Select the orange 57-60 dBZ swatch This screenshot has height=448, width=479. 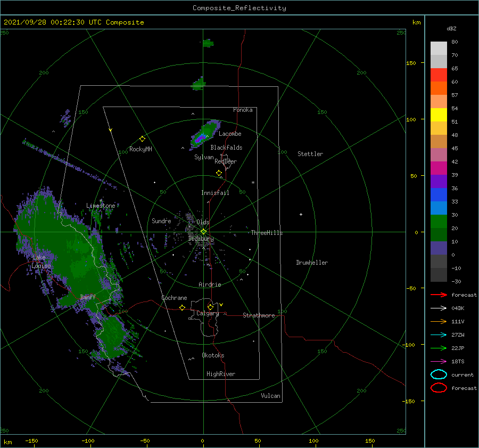(439, 88)
